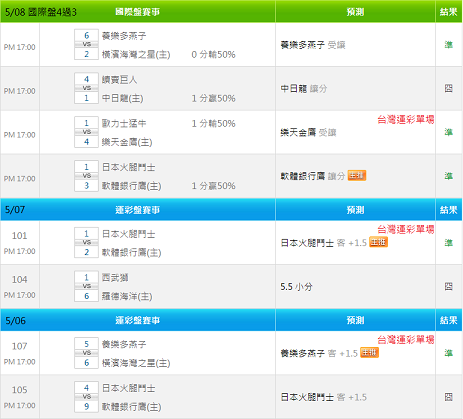Viewport: 463px width, 419px height.
Task: Click the 樂天金鷹 受讓 prediction
Action: (308, 132)
